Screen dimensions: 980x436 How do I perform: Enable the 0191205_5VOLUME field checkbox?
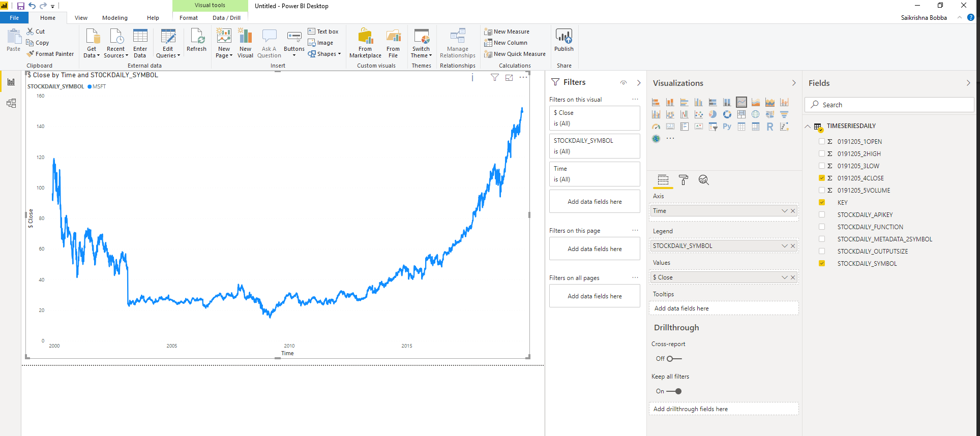click(822, 191)
